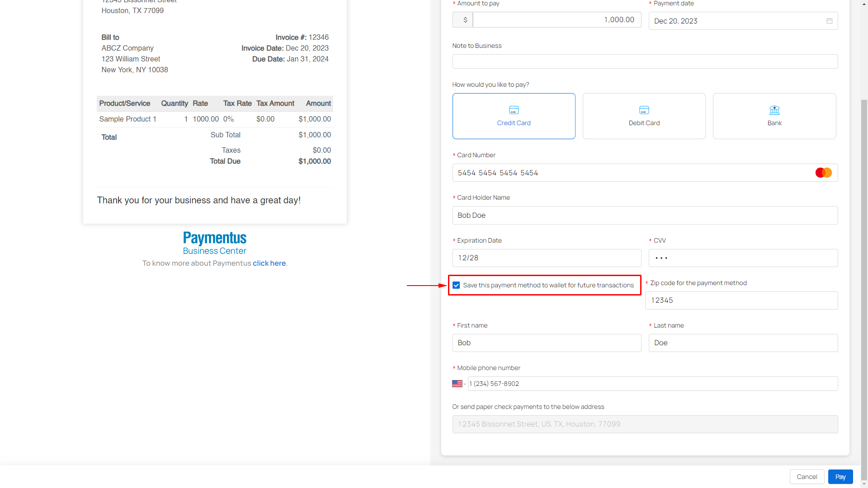Edit the Expiration Date field
Image resolution: width=868 pixels, height=488 pixels.
tap(546, 258)
